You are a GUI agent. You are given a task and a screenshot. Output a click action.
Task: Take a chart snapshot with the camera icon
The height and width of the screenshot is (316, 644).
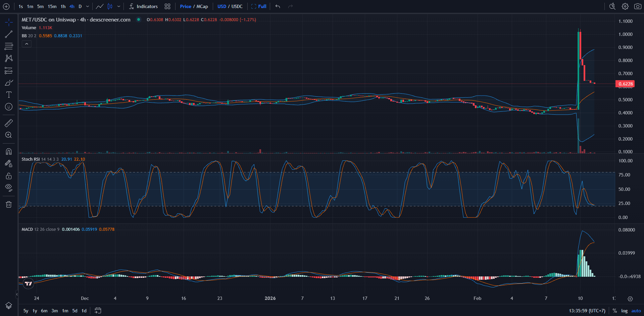point(638,6)
